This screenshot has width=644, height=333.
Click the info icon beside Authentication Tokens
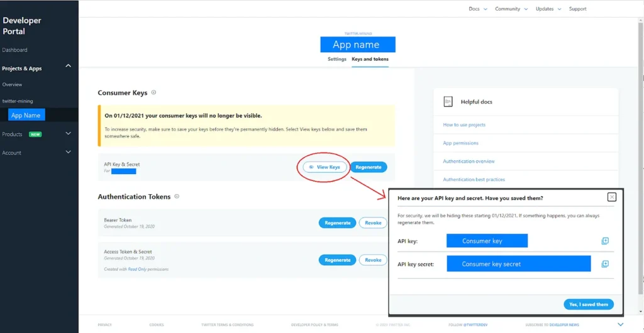[x=177, y=197]
